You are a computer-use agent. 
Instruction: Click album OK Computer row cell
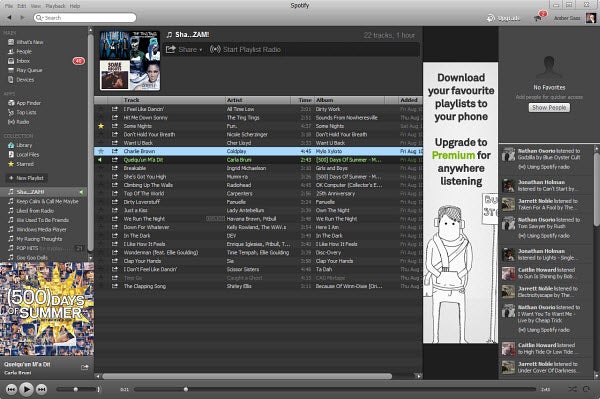pyautogui.click(x=349, y=185)
